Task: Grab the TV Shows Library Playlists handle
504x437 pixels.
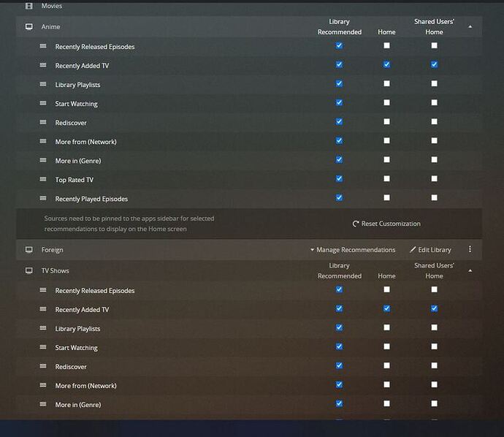Action: coord(43,328)
